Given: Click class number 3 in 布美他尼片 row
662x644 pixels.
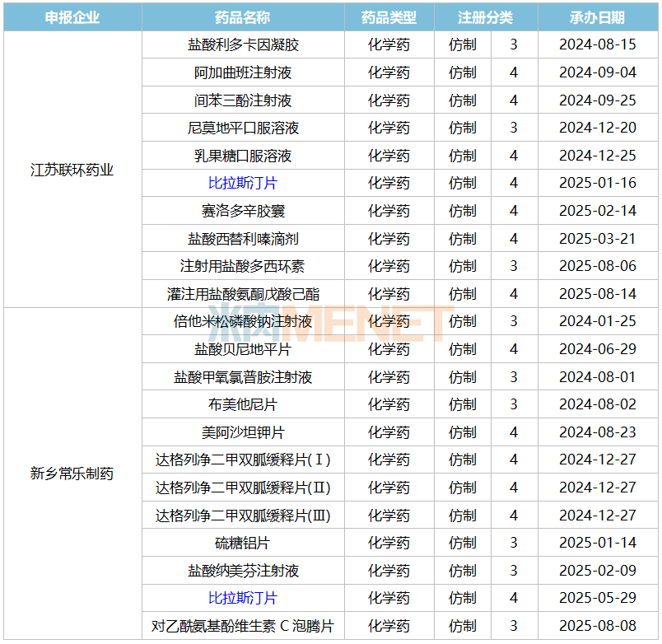Looking at the screenshot, I should (x=514, y=404).
